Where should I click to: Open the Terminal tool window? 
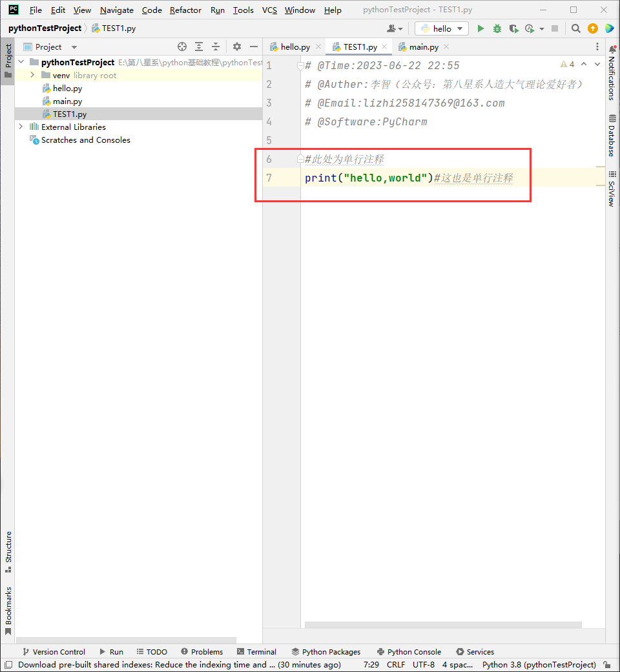point(256,652)
